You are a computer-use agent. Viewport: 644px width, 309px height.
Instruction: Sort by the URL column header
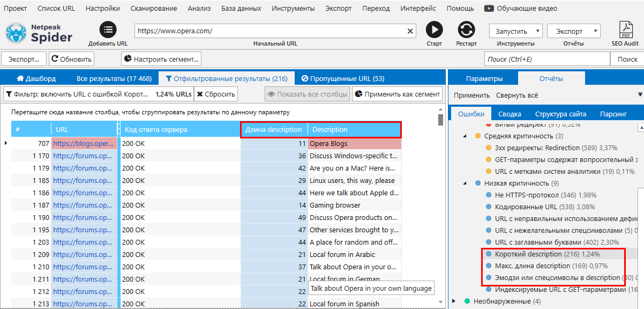tap(84, 129)
